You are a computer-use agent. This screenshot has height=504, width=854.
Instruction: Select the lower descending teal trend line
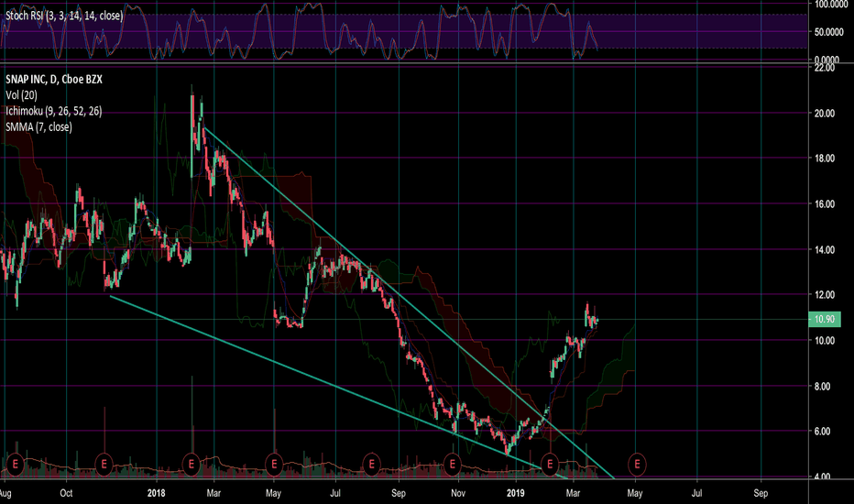(x=338, y=388)
